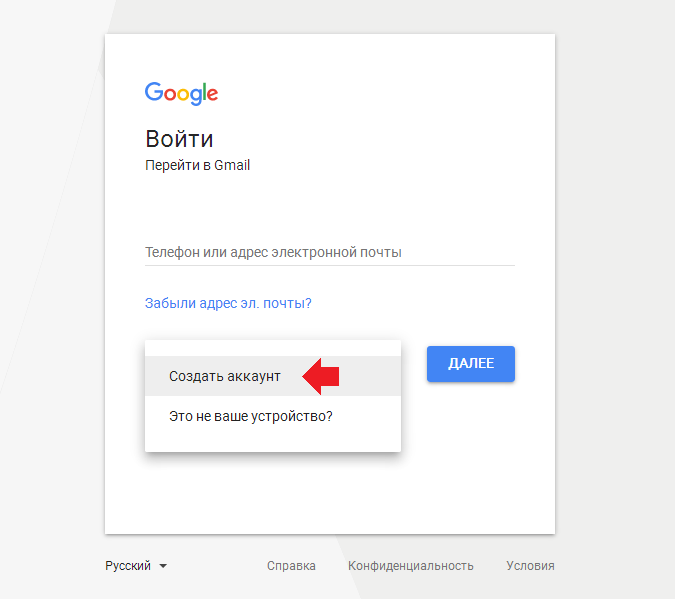Click the red letter e ending the logo
Screen dimensions: 675x599
point(212,95)
